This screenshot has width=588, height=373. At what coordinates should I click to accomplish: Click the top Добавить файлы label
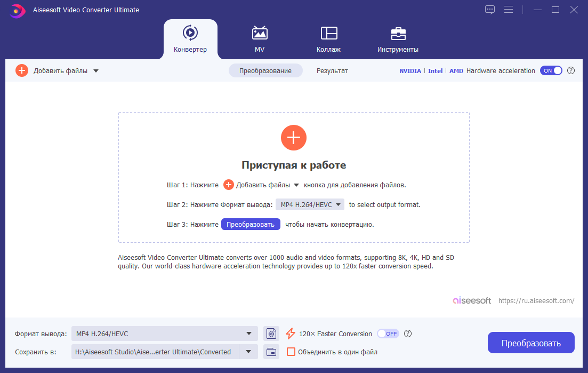(x=60, y=71)
